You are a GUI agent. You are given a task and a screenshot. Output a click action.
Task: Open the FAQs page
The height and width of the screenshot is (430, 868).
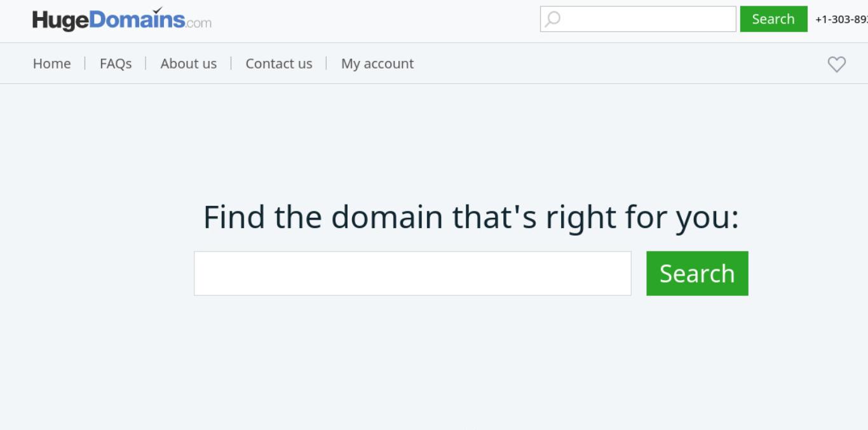click(x=116, y=64)
